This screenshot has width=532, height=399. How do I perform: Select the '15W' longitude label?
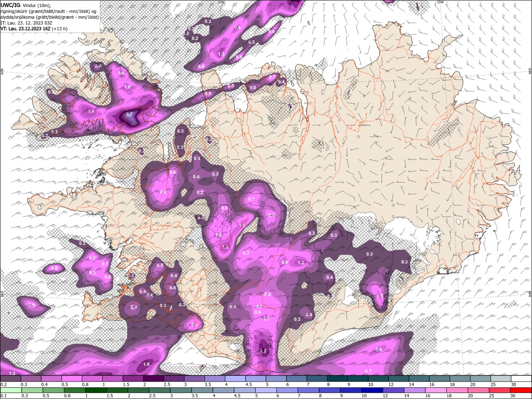point(440,2)
